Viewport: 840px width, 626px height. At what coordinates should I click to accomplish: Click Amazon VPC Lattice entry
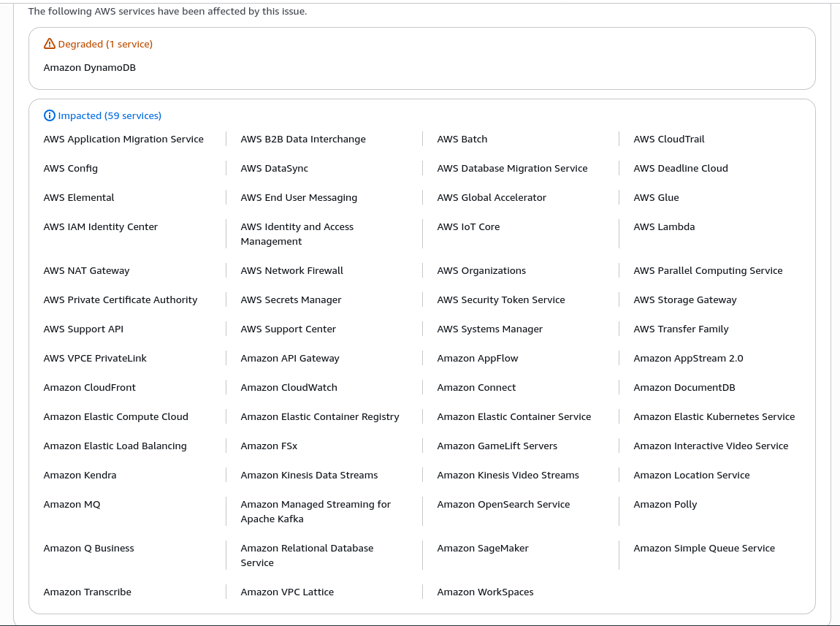(x=287, y=592)
